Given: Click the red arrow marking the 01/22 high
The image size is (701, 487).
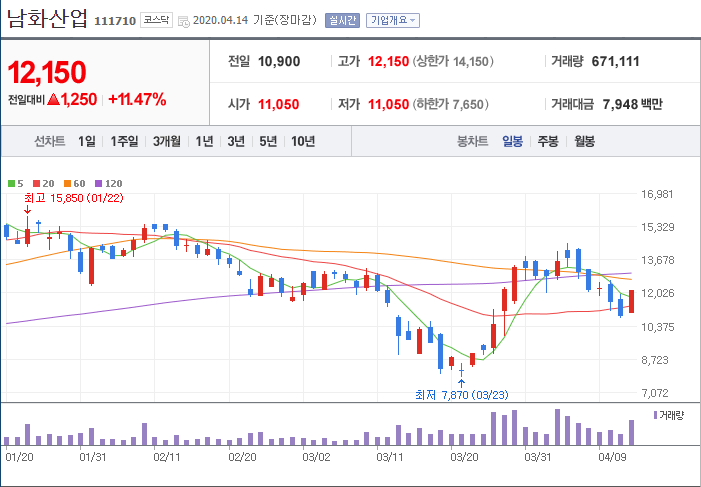Looking at the screenshot, I should (x=27, y=209).
